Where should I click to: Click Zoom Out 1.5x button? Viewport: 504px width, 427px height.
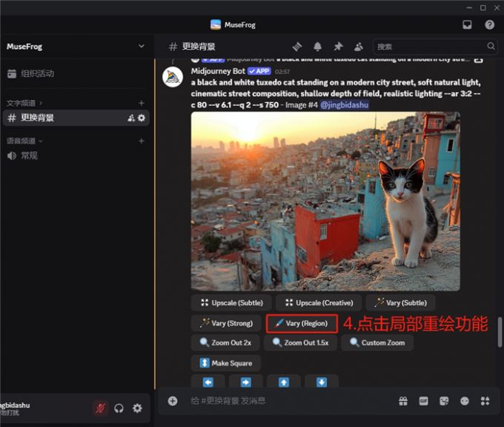300,342
